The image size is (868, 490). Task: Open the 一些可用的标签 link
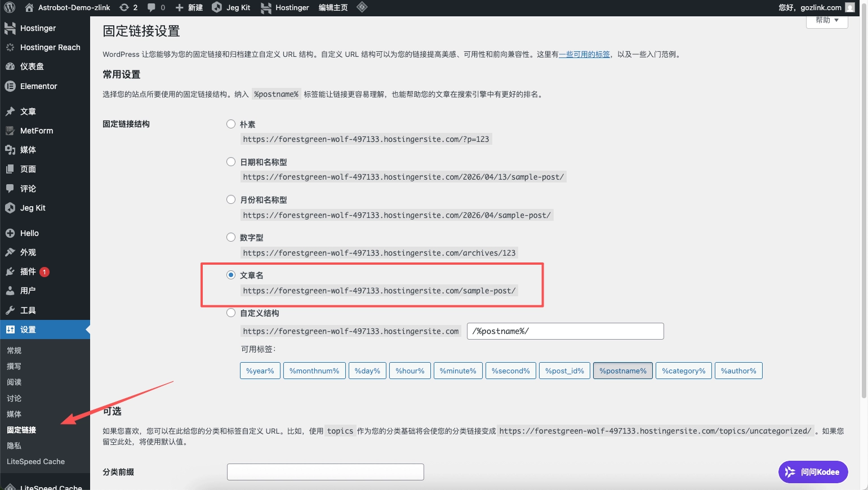[584, 54]
